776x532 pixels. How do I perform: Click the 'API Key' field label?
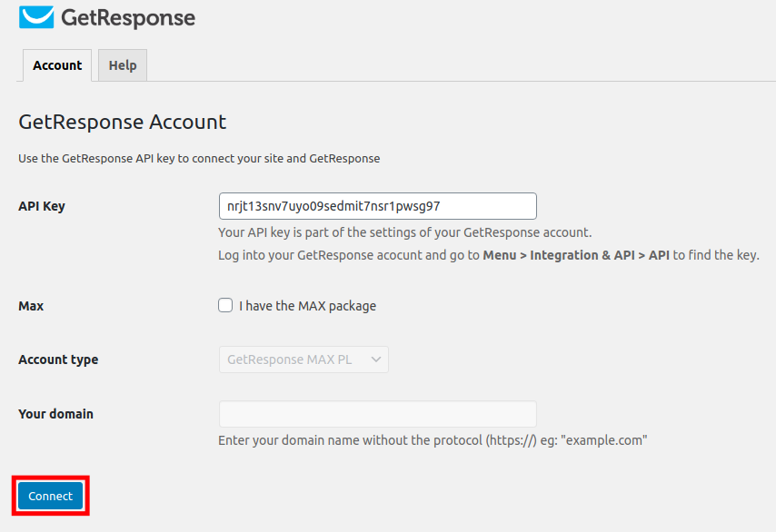(42, 206)
